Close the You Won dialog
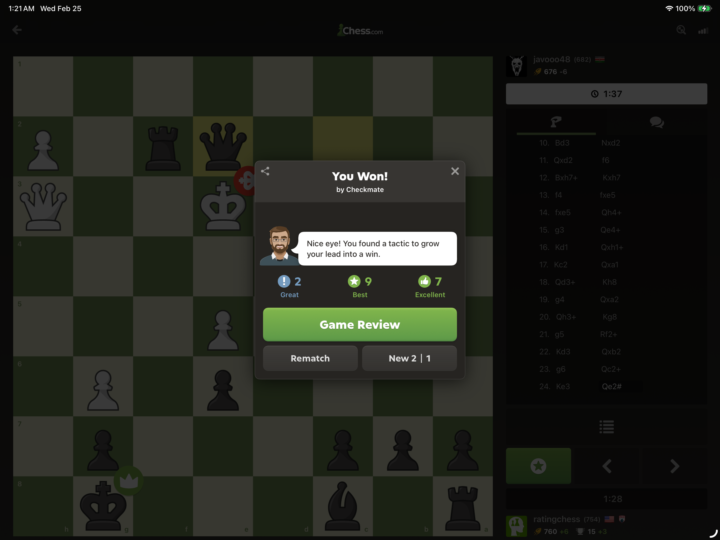Viewport: 720px width, 540px height. point(455,171)
